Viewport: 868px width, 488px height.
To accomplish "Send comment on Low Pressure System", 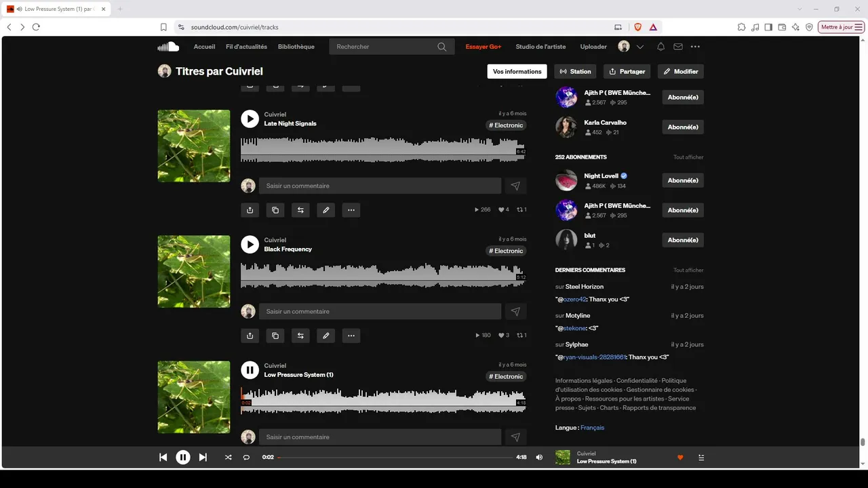I will (515, 437).
